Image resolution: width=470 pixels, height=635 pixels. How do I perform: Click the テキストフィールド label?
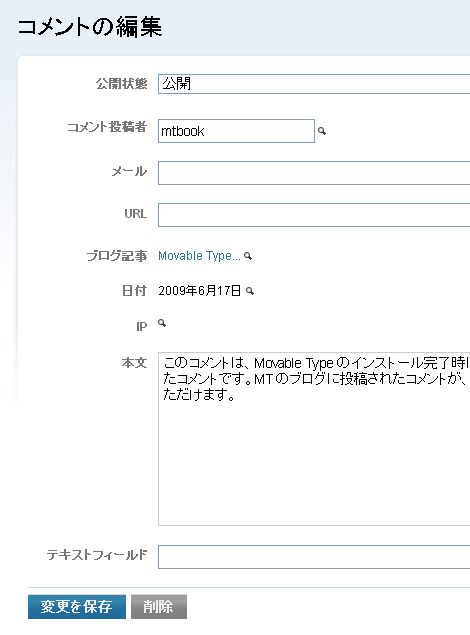click(97, 554)
